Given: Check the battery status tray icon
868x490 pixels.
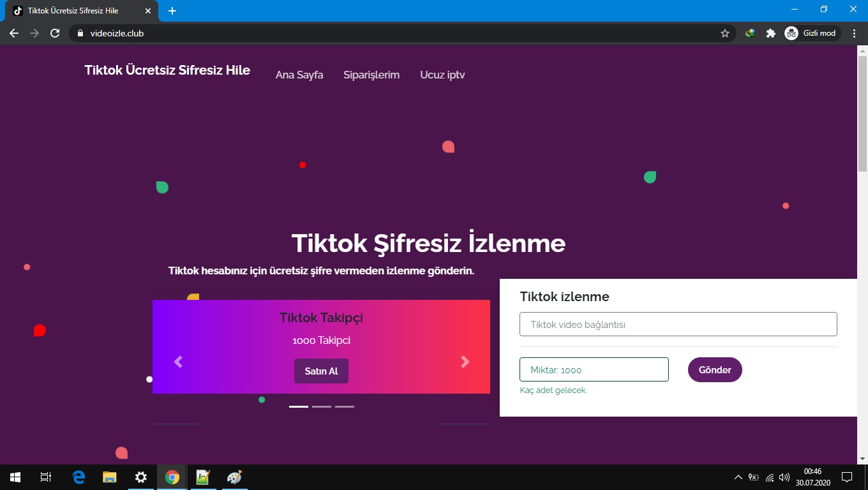Looking at the screenshot, I should pyautogui.click(x=753, y=477).
